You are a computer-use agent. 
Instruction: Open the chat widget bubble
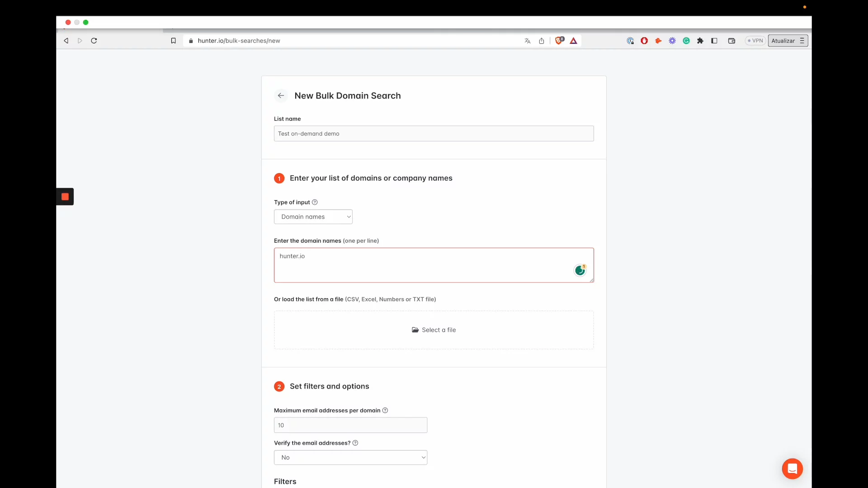pyautogui.click(x=793, y=469)
